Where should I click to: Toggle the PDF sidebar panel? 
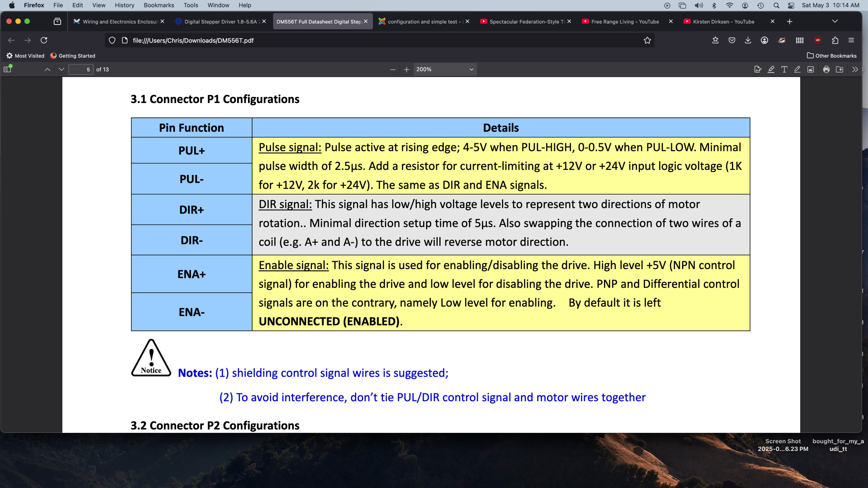(x=7, y=69)
